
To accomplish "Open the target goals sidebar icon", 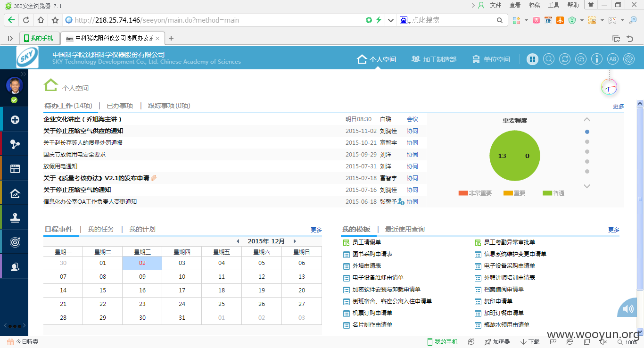I will click(x=15, y=242).
